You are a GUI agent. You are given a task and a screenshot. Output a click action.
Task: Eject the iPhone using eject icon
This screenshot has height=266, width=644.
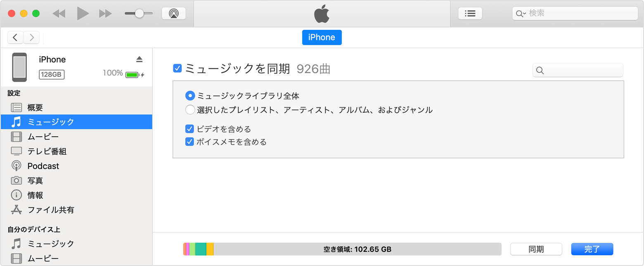tap(139, 59)
